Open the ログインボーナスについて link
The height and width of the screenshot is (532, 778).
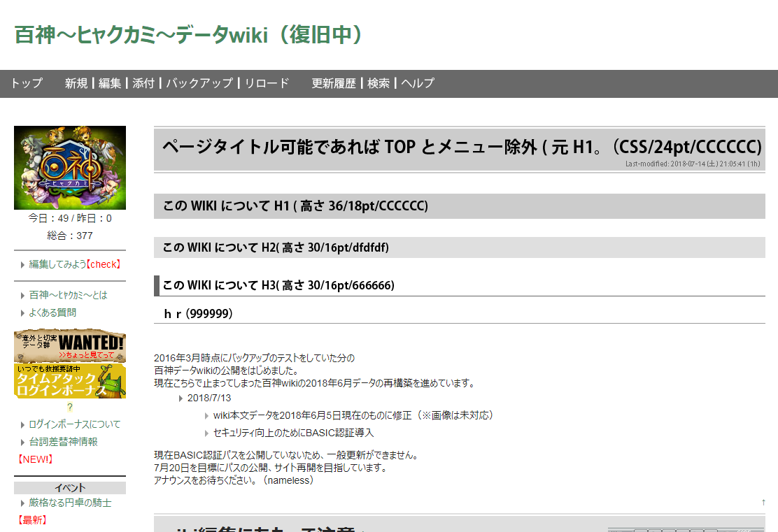pyautogui.click(x=74, y=424)
